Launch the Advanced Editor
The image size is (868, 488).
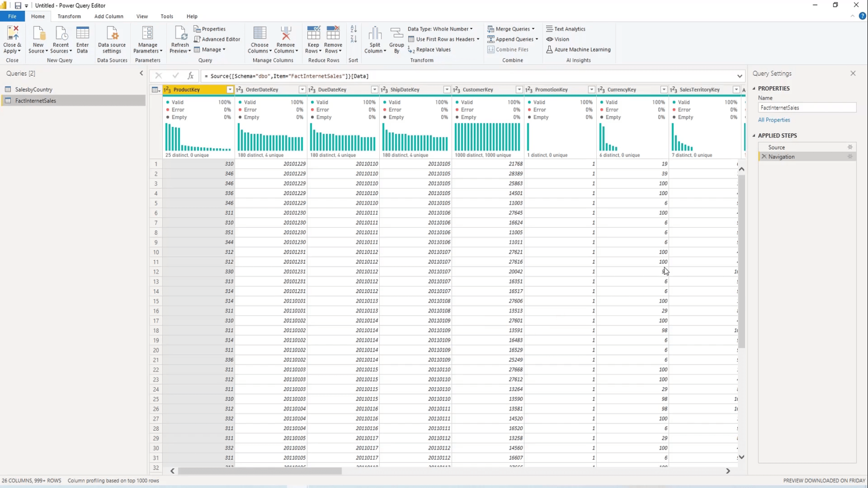point(217,39)
